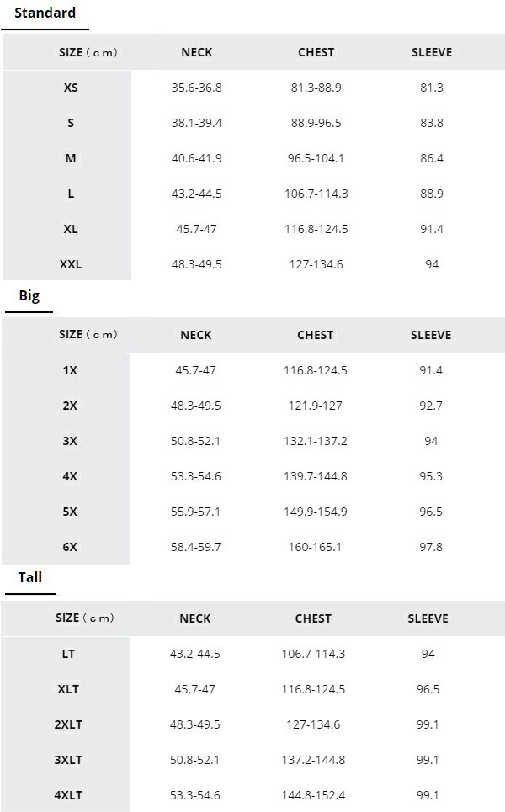Click the Standard section heading
Screen dimensions: 505x812
pos(45,13)
